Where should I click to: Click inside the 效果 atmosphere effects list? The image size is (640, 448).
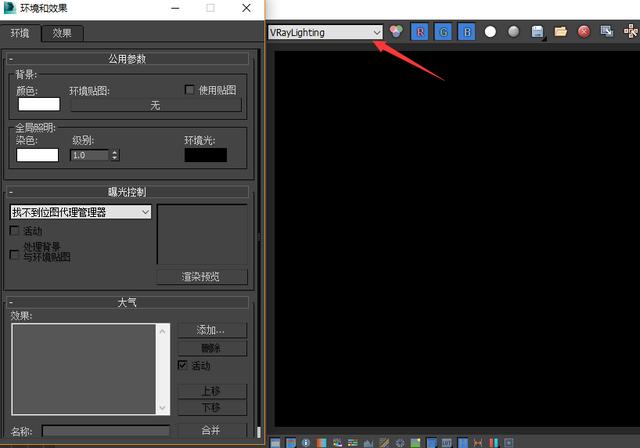84,369
